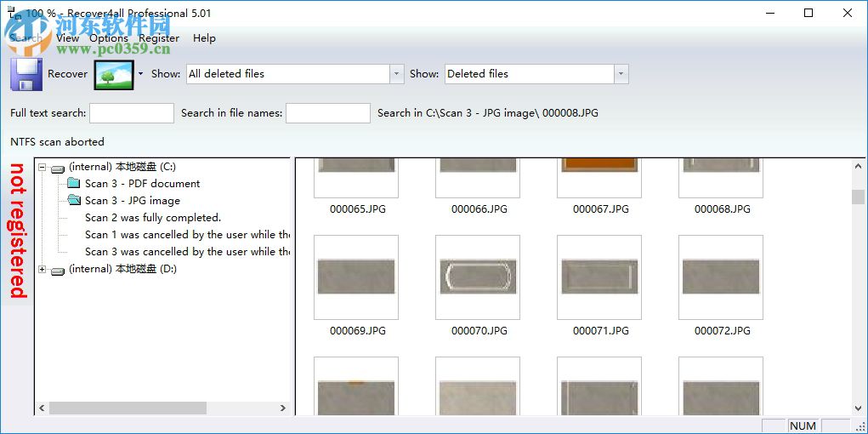
Task: Click the tree pane scroll right arrow
Action: 283,408
